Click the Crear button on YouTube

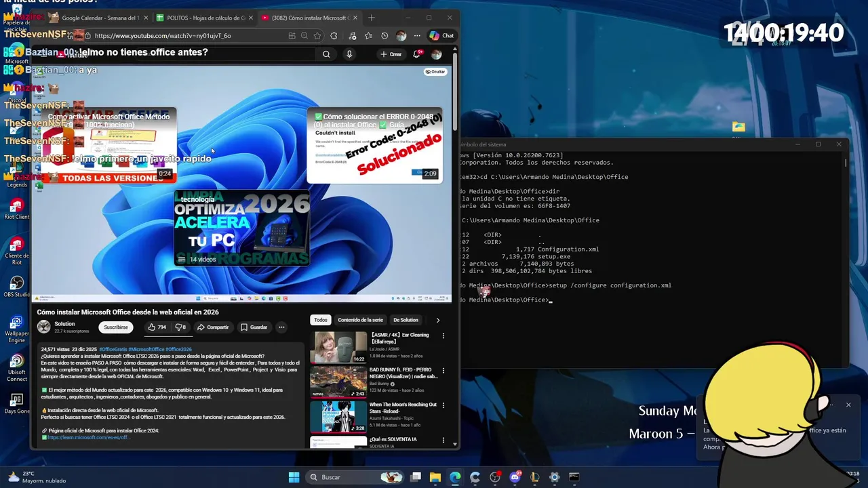(391, 54)
